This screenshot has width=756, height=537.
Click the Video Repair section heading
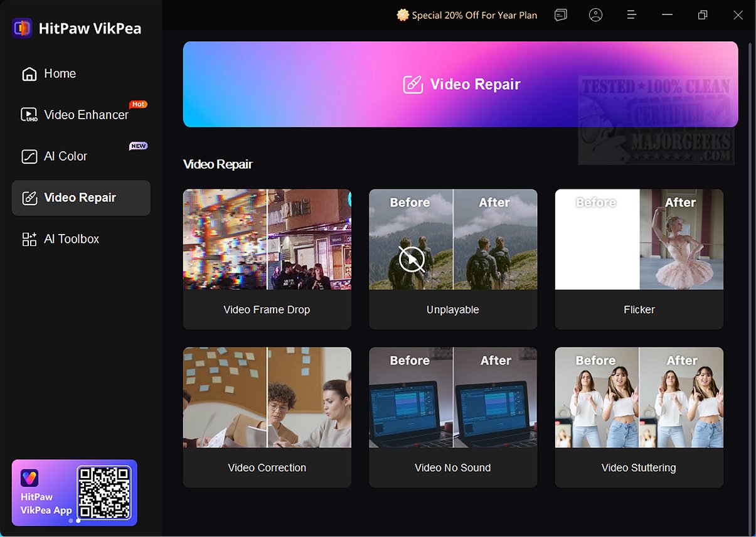click(x=218, y=164)
